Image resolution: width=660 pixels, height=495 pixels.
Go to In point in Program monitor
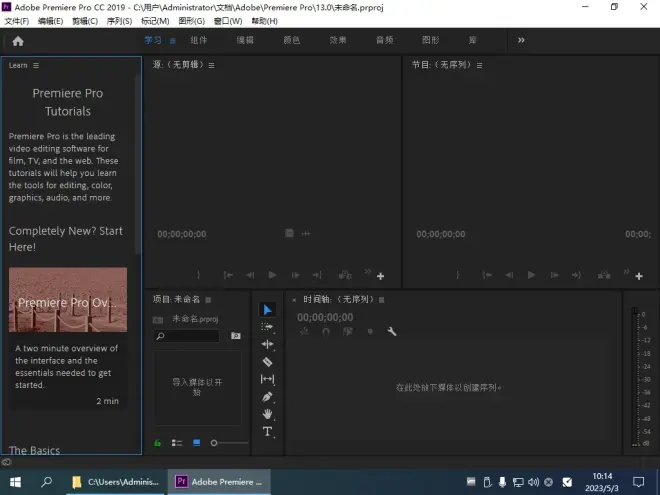pyautogui.click(x=487, y=275)
